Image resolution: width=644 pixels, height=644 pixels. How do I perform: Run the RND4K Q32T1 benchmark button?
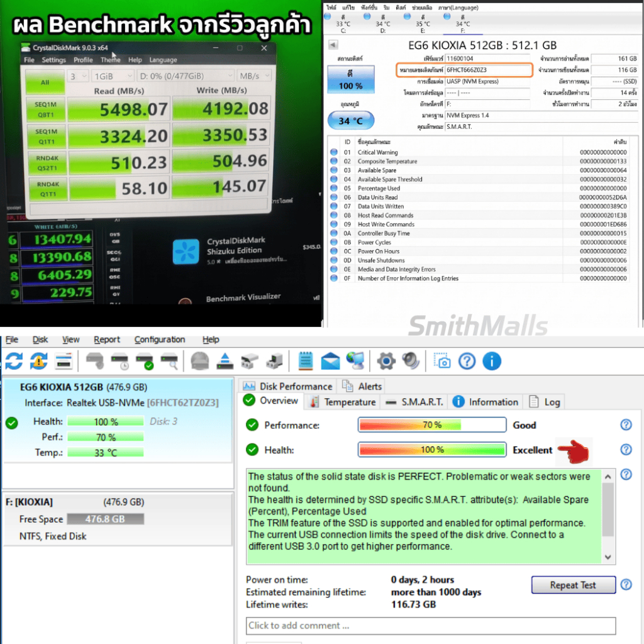[47, 163]
